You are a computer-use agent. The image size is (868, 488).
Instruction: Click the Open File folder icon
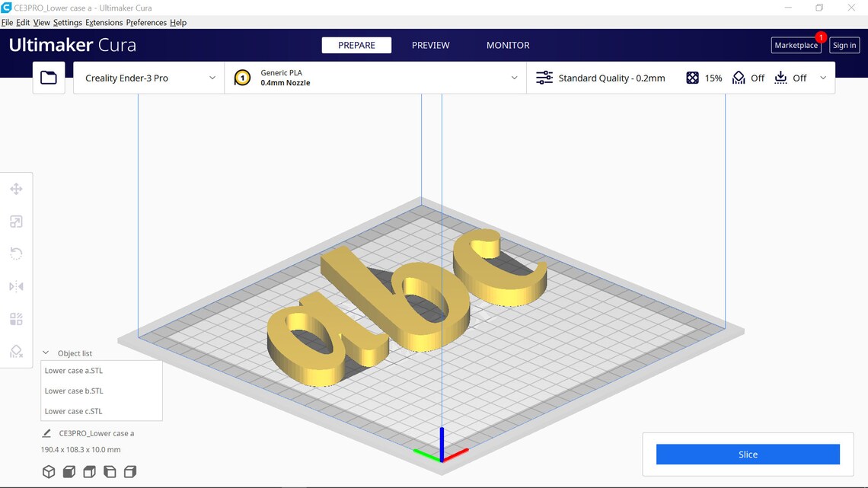[48, 78]
